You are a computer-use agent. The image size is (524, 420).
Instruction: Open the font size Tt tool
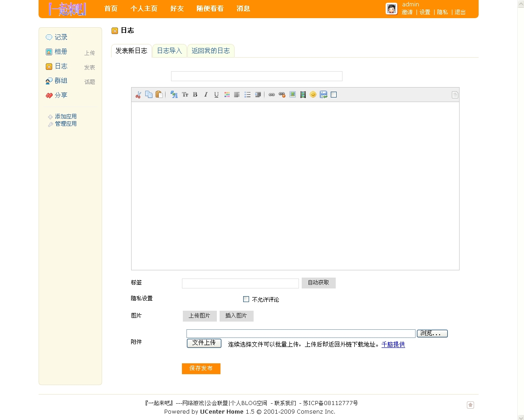(x=185, y=94)
